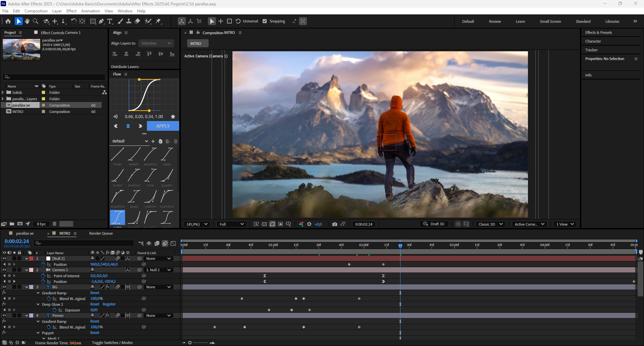Select the Hand tool
The width and height of the screenshot is (644, 346).
(x=27, y=21)
